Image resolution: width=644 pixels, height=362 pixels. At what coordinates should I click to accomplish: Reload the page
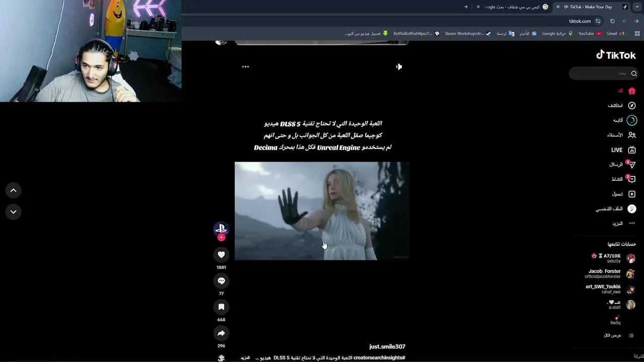pos(612,21)
